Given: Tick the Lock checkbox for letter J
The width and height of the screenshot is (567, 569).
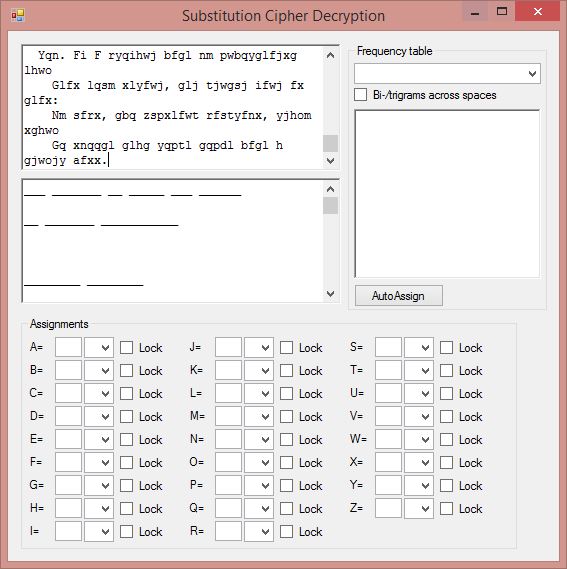Looking at the screenshot, I should point(286,347).
